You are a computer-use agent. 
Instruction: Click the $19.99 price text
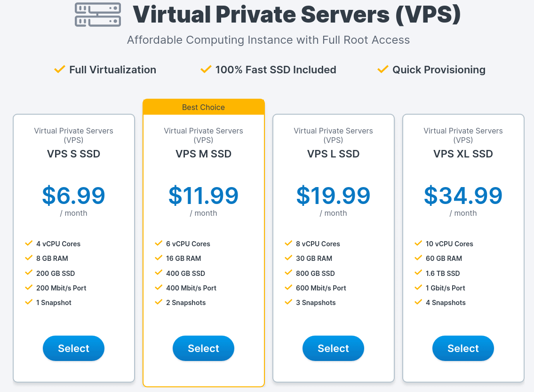[x=333, y=196]
